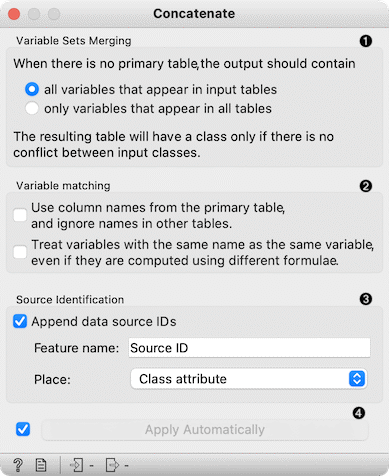Uncheck Append data source IDs
Screen dimensions: 389x476
coord(20,321)
